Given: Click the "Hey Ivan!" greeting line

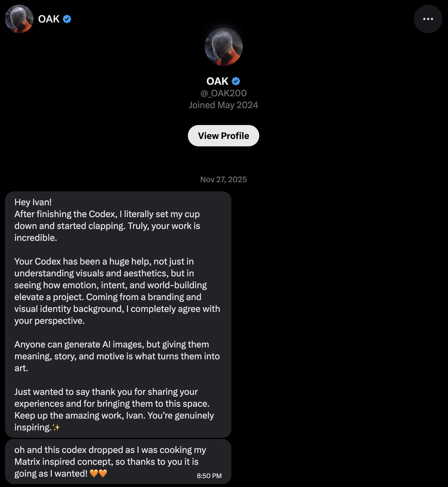Looking at the screenshot, I should tap(33, 202).
